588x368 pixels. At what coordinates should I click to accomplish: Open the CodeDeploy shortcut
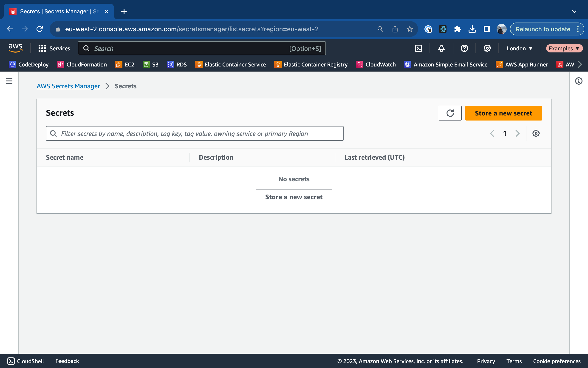tap(29, 64)
